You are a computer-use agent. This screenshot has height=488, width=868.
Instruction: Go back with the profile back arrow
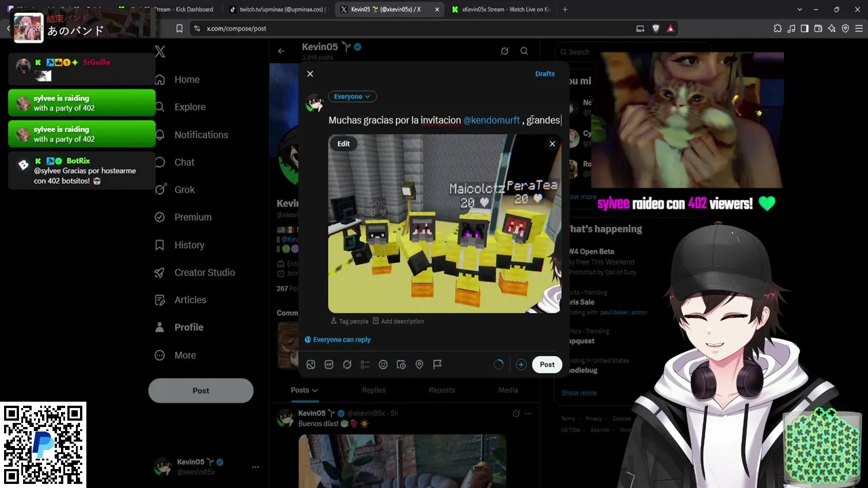281,51
